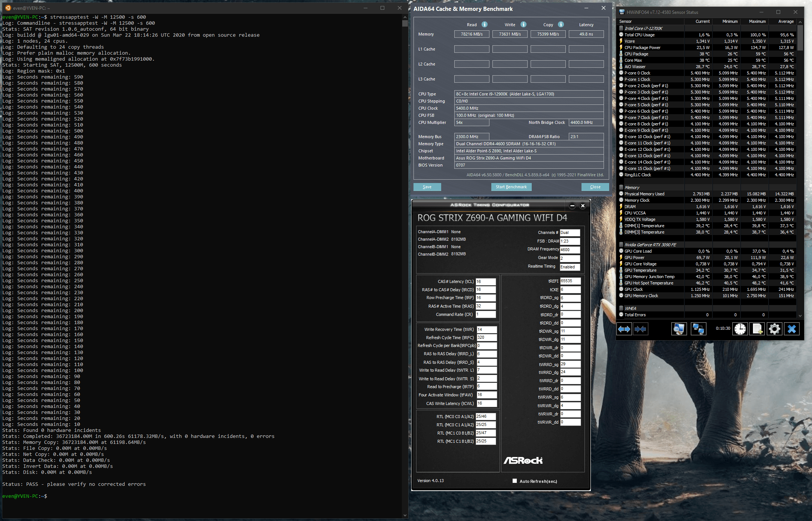Click the CPU Package thermometer sensor icon
Screen dimensions: 812x521
pos(621,54)
